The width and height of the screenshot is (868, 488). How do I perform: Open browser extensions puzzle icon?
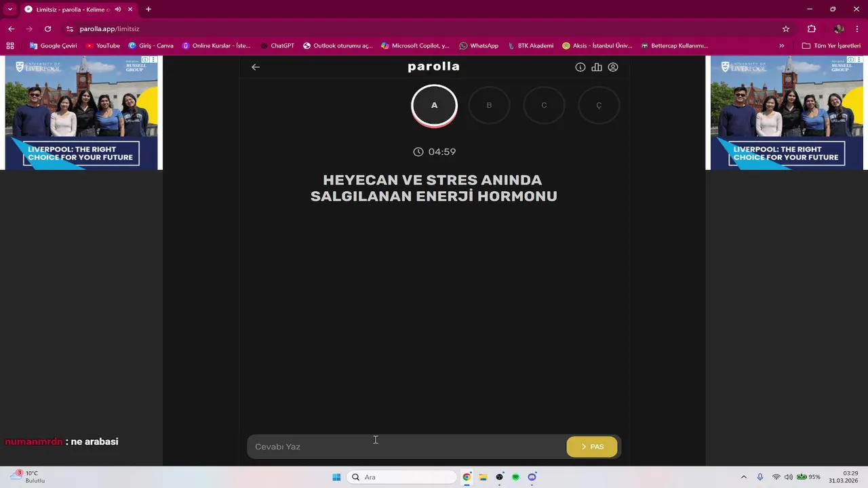point(812,29)
